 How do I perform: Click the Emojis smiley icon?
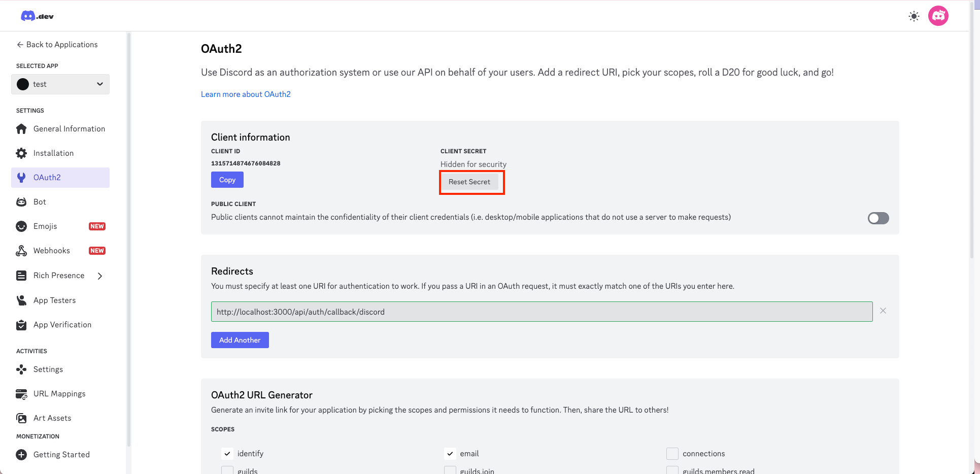tap(21, 226)
